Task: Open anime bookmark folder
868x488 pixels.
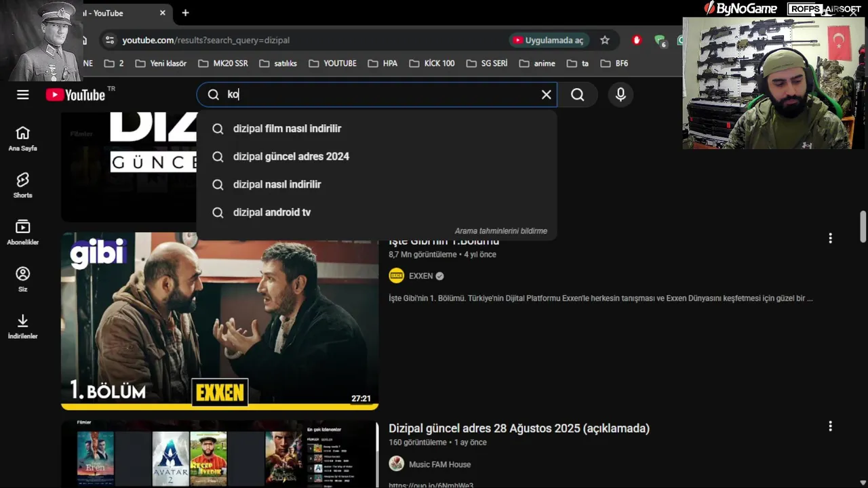Action: (x=537, y=63)
